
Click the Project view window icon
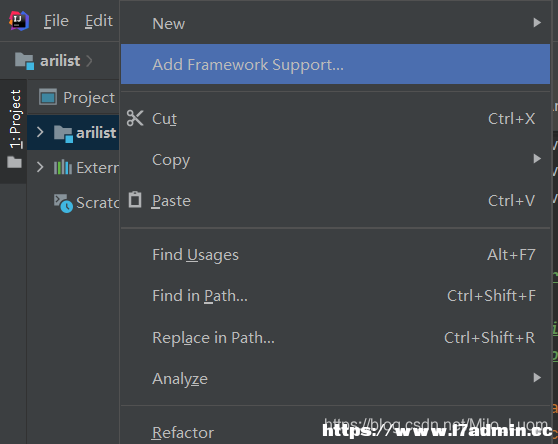(48, 97)
